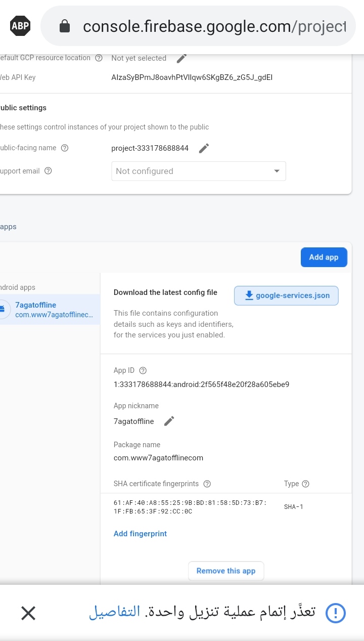364x641 pixels.
Task: Click the ABP ad blocker icon
Action: (x=20, y=26)
